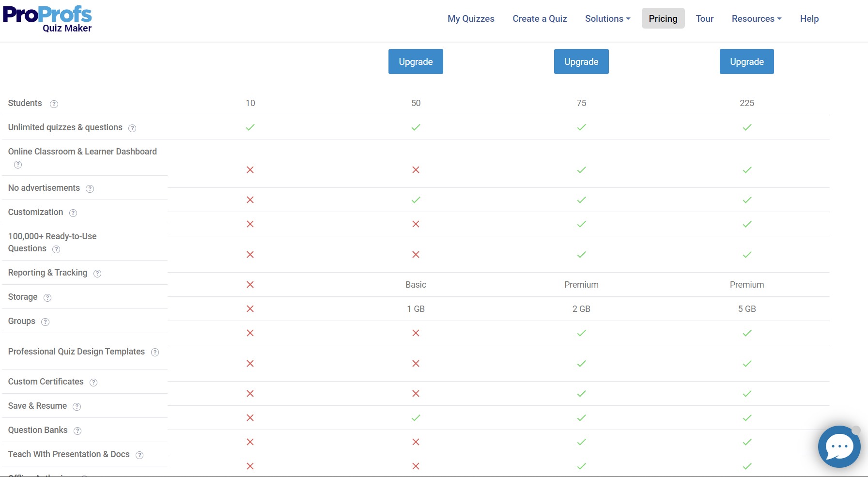Click the No advertisements help icon
This screenshot has height=477, width=868.
point(90,189)
